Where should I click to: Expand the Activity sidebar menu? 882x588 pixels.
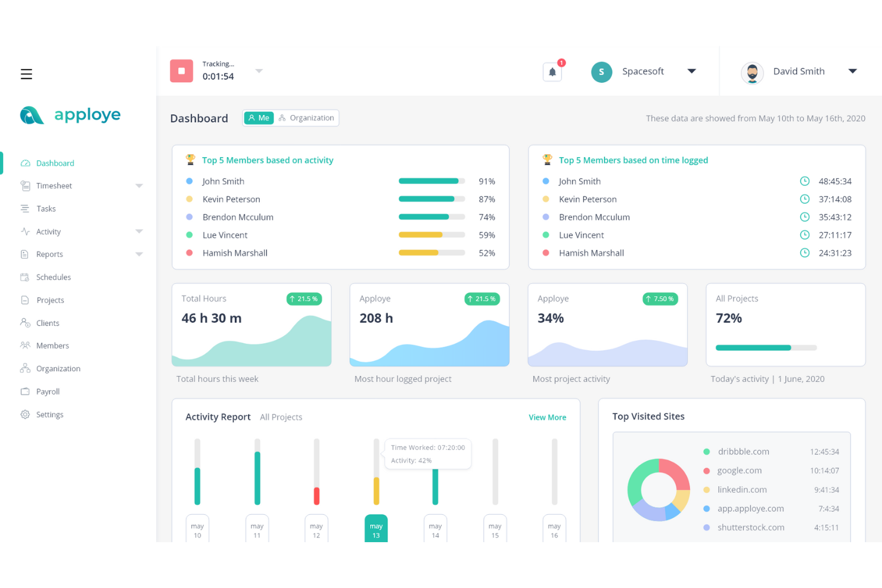139,231
